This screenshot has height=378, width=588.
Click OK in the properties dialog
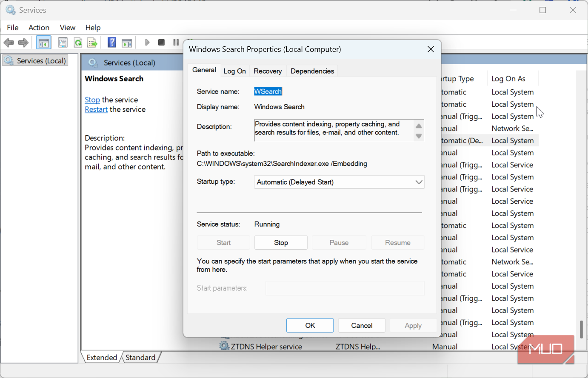[x=310, y=325]
